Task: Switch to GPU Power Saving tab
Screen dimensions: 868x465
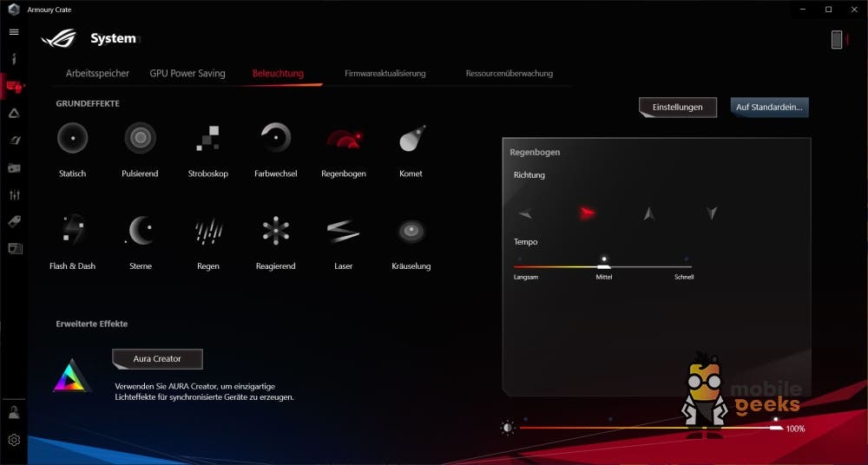Action: 187,73
